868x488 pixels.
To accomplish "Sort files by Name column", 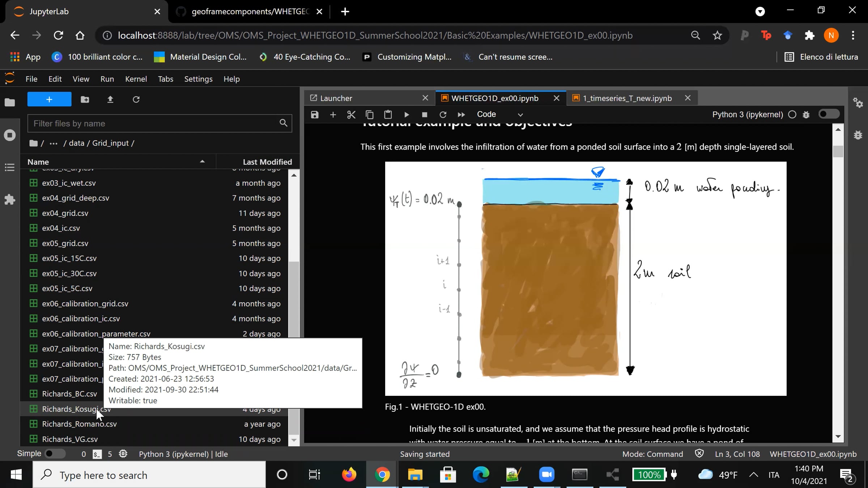I will click(118, 162).
